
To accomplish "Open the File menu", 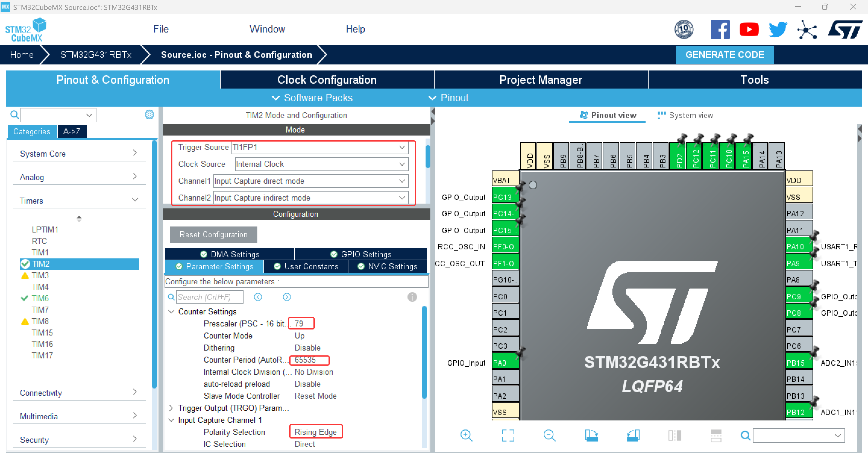I will [x=161, y=29].
